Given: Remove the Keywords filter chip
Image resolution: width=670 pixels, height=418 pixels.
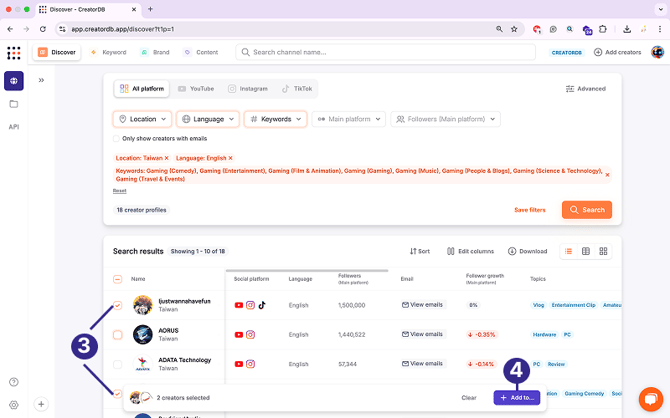Looking at the screenshot, I should point(607,175).
